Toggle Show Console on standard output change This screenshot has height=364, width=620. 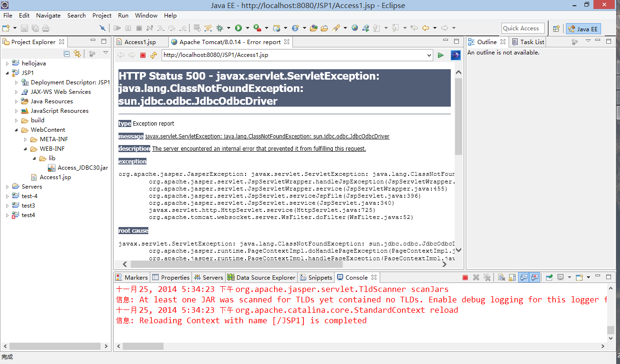(524, 277)
